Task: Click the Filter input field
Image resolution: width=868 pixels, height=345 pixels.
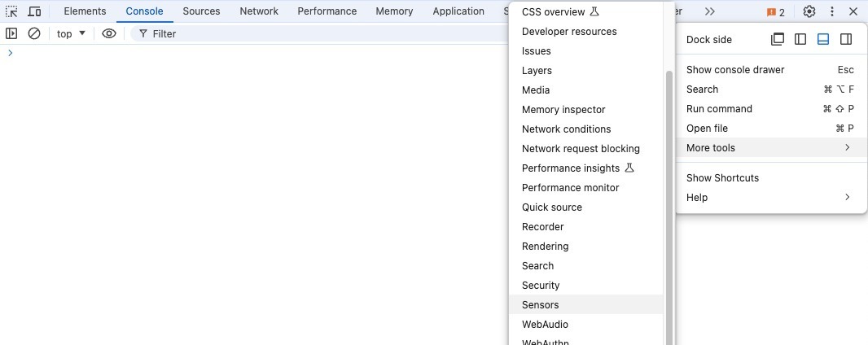Action: click(318, 33)
